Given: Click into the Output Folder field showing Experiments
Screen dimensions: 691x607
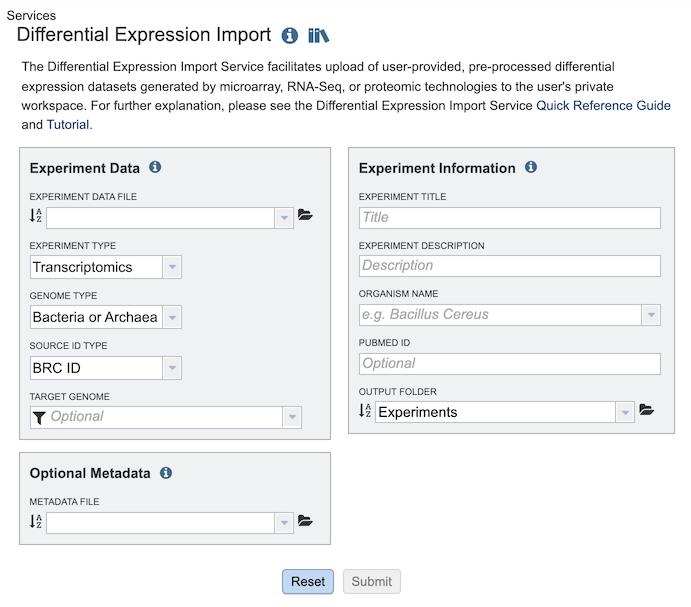Looking at the screenshot, I should coord(495,412).
